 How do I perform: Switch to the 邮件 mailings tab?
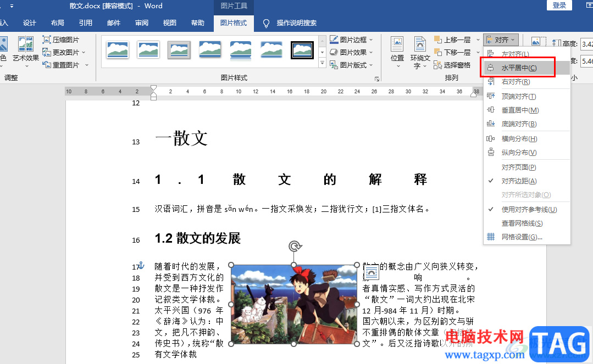(113, 23)
